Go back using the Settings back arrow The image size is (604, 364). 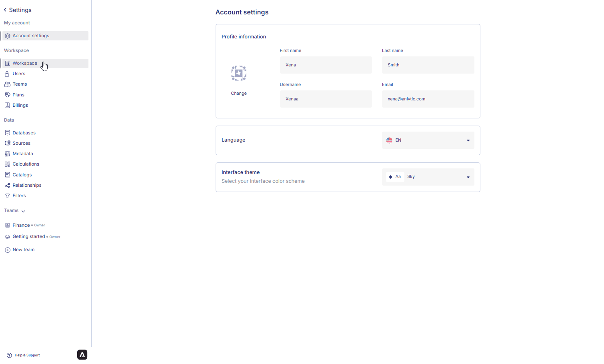coord(5,10)
